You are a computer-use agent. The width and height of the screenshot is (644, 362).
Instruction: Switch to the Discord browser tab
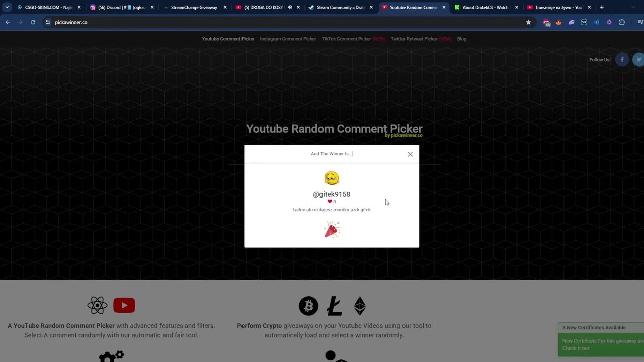(121, 7)
